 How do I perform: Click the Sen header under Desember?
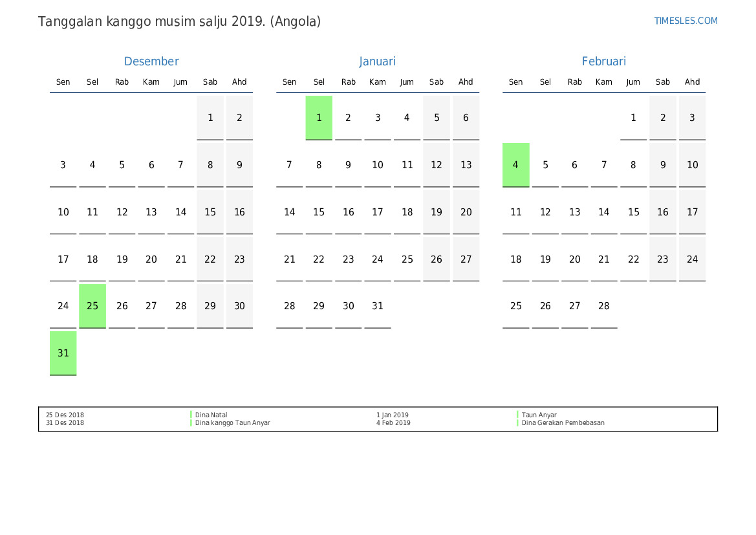(63, 82)
